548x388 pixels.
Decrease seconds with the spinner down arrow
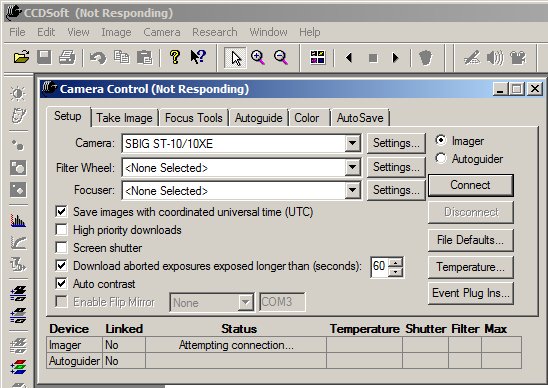click(x=395, y=272)
